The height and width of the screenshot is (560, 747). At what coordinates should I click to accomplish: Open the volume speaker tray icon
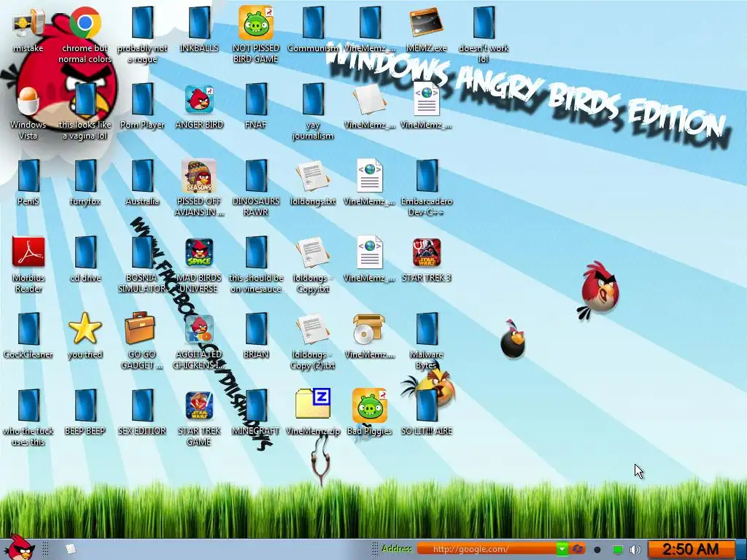(x=635, y=550)
